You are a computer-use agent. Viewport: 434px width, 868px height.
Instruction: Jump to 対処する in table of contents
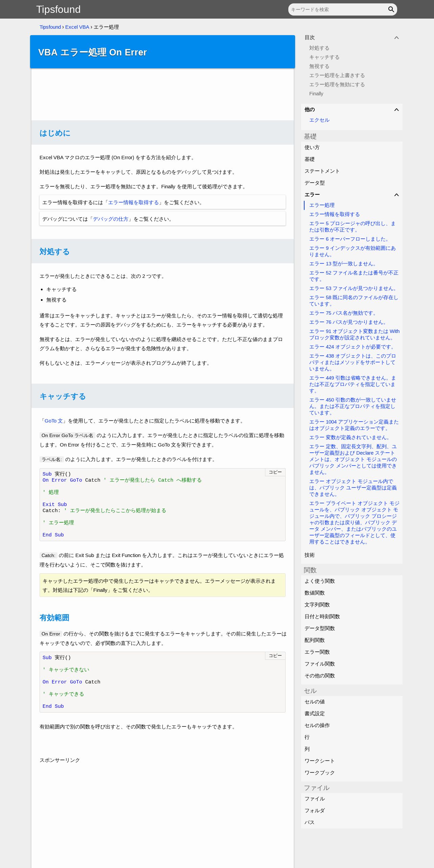coord(319,48)
